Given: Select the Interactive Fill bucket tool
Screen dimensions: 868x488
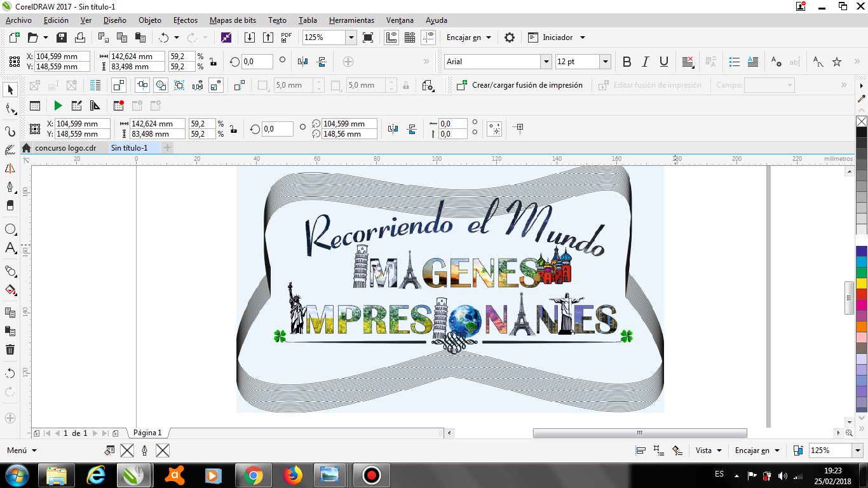Looking at the screenshot, I should [x=10, y=290].
